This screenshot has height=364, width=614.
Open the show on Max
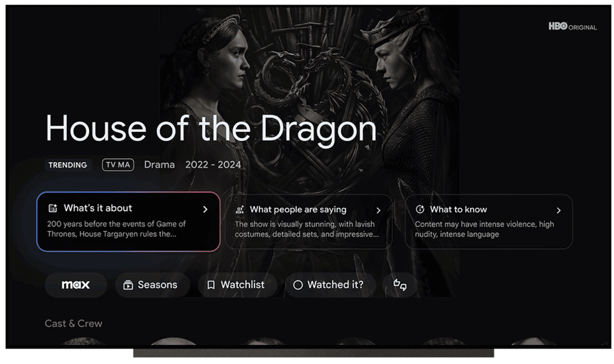[x=76, y=285]
